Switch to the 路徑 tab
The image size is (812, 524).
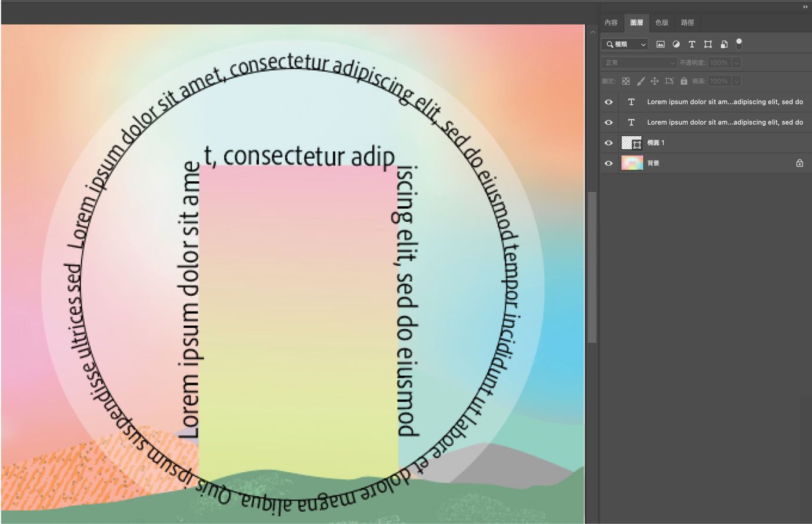(687, 22)
